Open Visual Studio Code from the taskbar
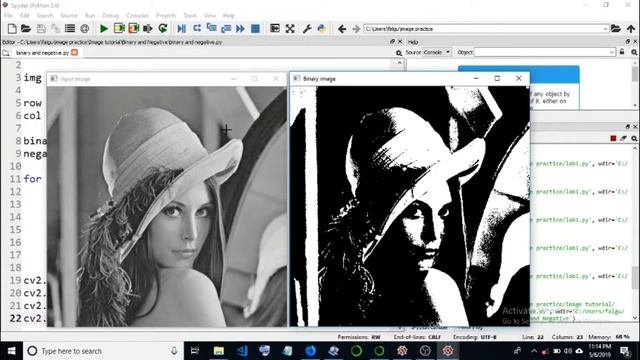Viewport: 640px width, 360px height. 242,351
